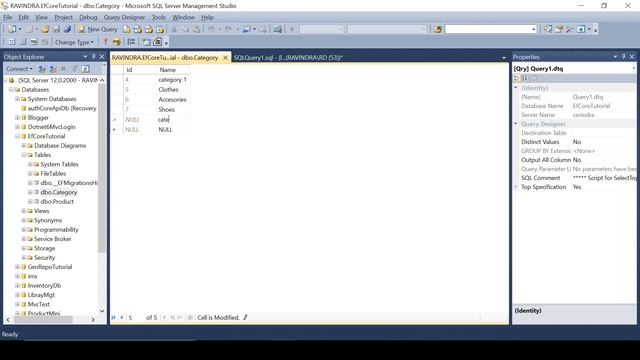The image size is (640, 360).
Task: Click the Add New Derived Table icon
Action: (x=157, y=42)
